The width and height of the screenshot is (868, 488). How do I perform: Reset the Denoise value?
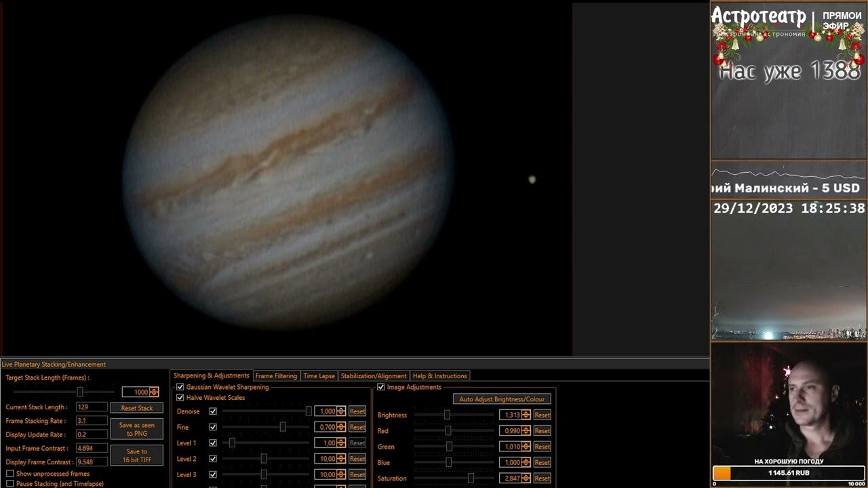357,411
